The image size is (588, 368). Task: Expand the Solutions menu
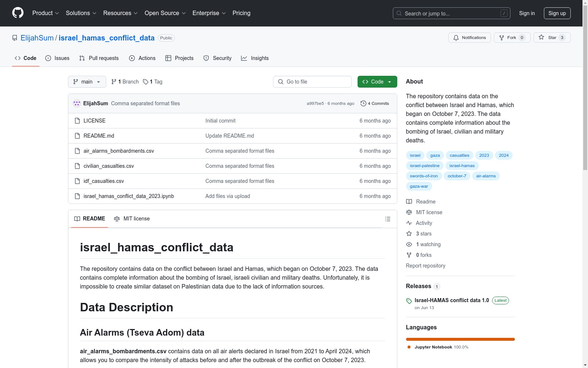pyautogui.click(x=81, y=13)
